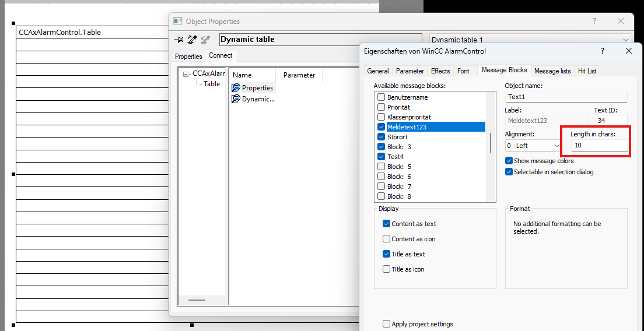
Task: Click the copy properties pipette icon
Action: [x=191, y=40]
